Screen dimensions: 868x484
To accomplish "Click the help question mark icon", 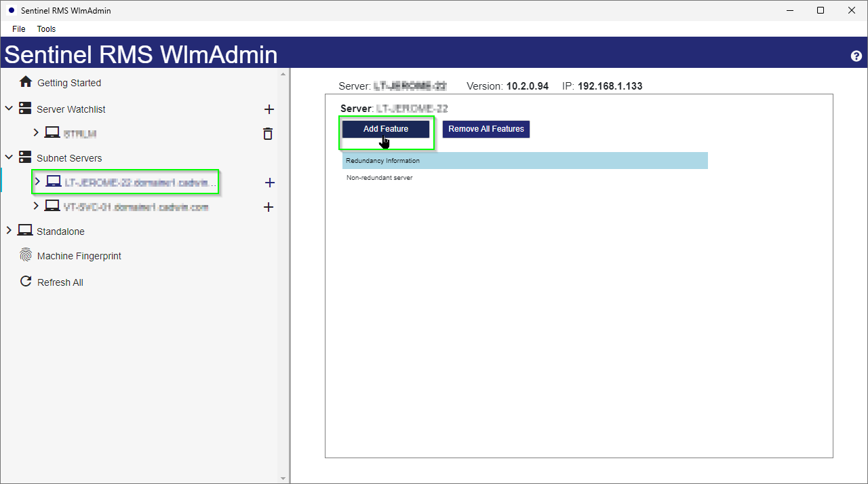I will pyautogui.click(x=856, y=56).
